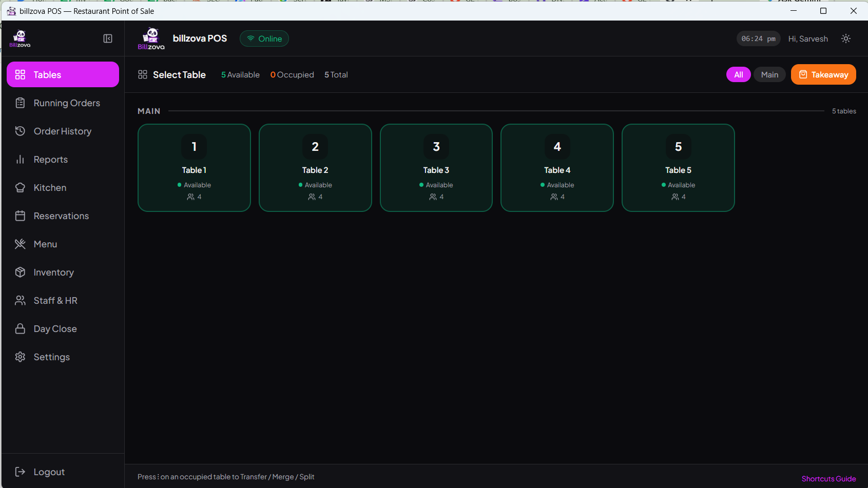Click the Kitchen chef hat icon
Image resolution: width=868 pixels, height=488 pixels.
[20, 188]
